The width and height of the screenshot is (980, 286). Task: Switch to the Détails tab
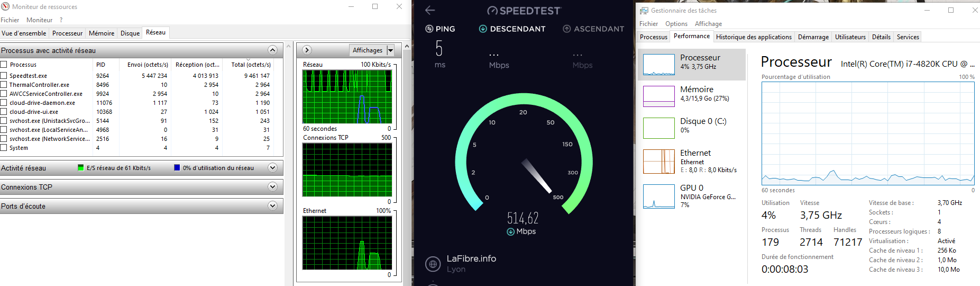tap(881, 37)
